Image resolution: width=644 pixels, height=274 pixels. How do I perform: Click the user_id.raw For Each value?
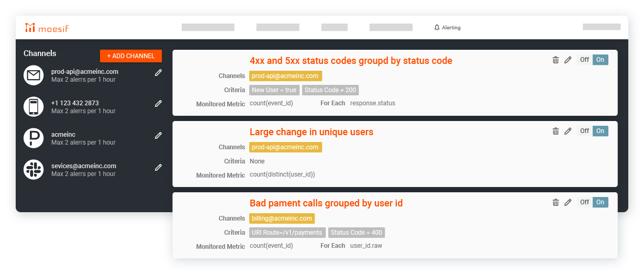click(366, 246)
